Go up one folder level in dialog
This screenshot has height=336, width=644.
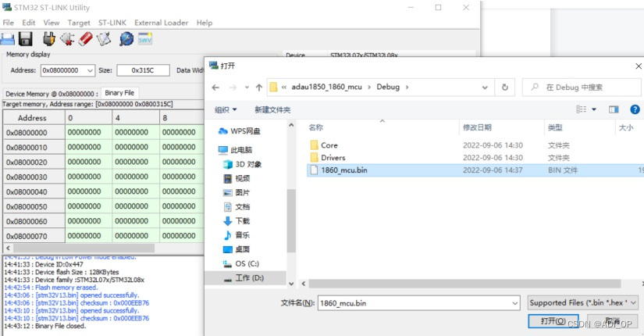click(x=258, y=88)
